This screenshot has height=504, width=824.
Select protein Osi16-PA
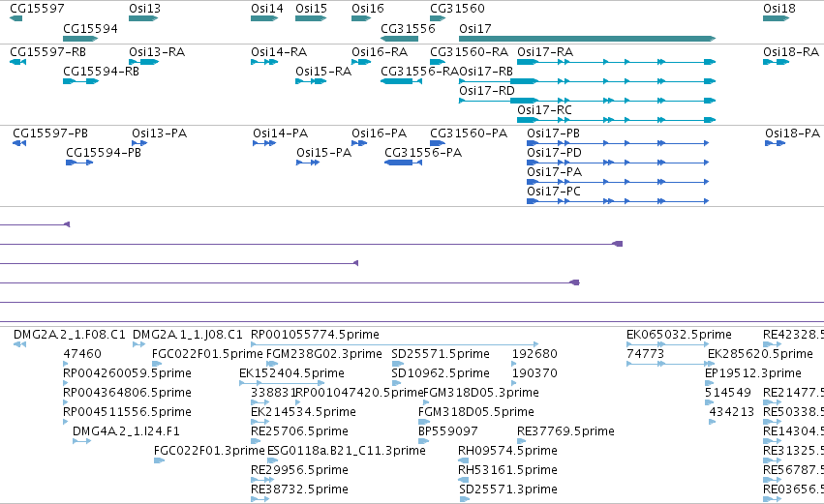[x=379, y=133]
